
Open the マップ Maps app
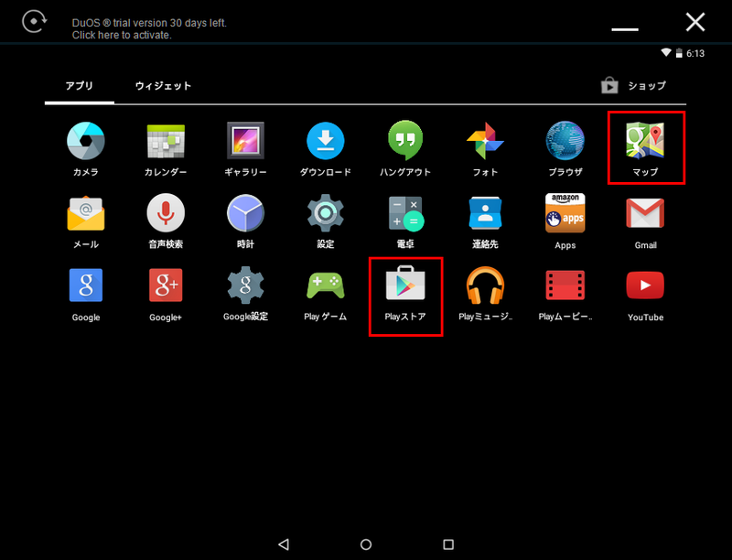(x=645, y=149)
